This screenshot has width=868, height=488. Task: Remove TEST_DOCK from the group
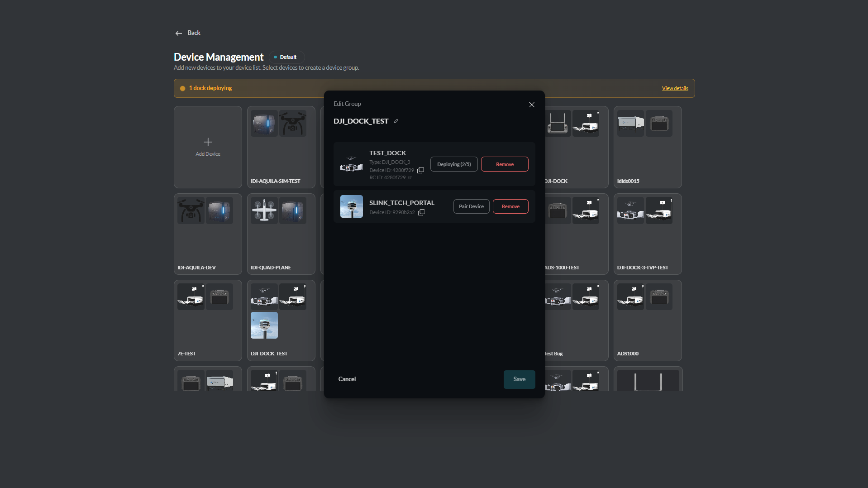pyautogui.click(x=505, y=164)
